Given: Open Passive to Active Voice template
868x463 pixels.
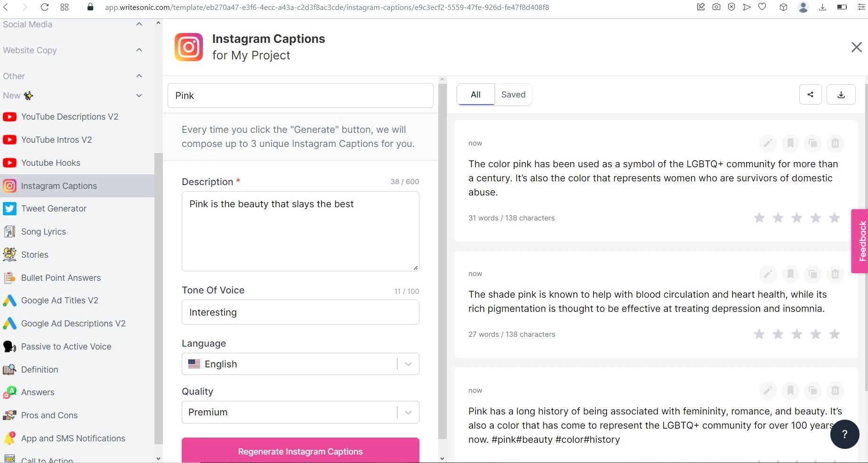Looking at the screenshot, I should click(77, 347).
